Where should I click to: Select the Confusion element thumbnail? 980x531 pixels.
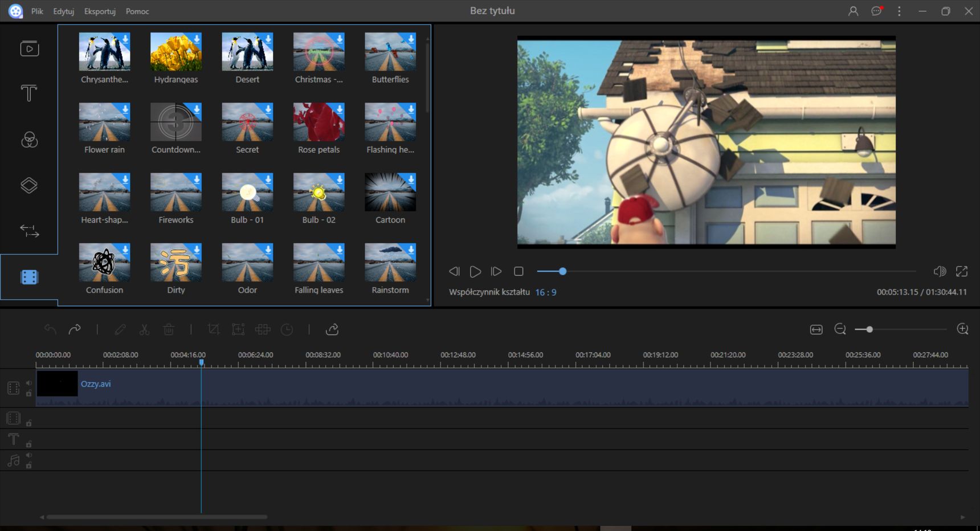point(104,262)
